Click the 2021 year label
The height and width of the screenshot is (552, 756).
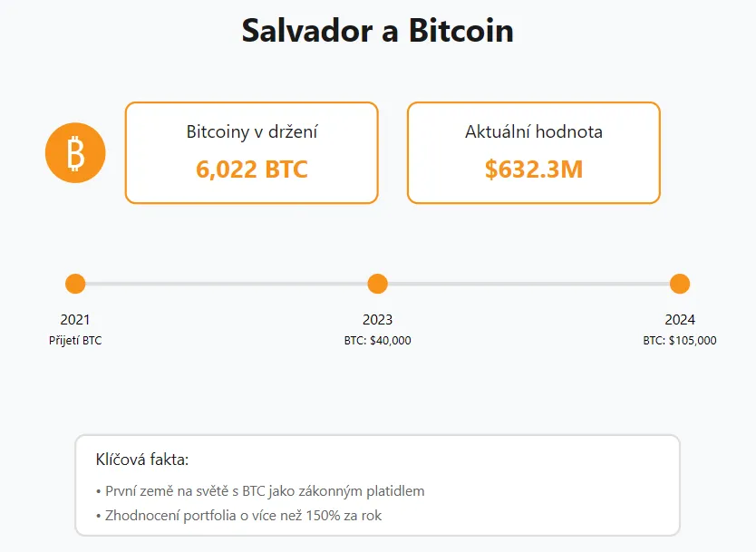(x=75, y=320)
